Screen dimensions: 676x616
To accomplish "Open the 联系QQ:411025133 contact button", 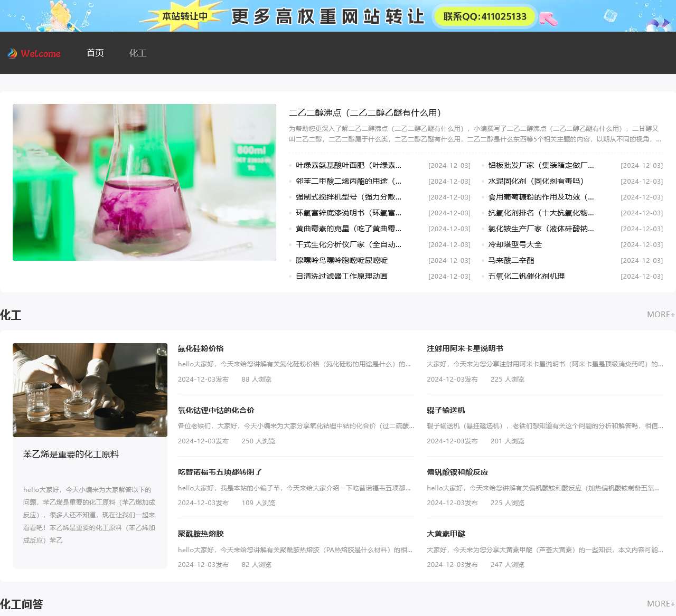I will tap(484, 16).
